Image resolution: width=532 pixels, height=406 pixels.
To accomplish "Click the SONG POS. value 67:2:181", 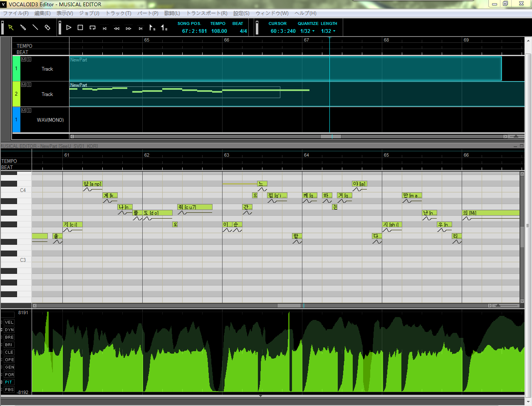I will tap(194, 31).
